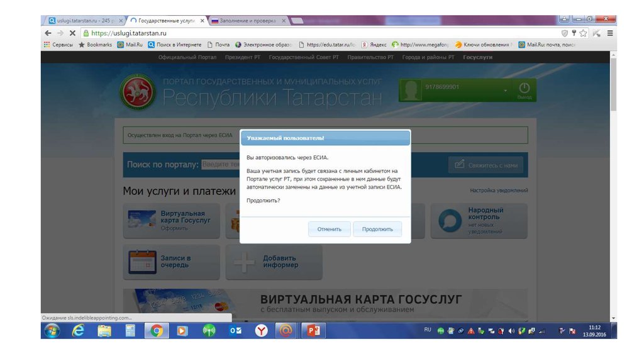Open the Chrome hamburger menu

[609, 33]
